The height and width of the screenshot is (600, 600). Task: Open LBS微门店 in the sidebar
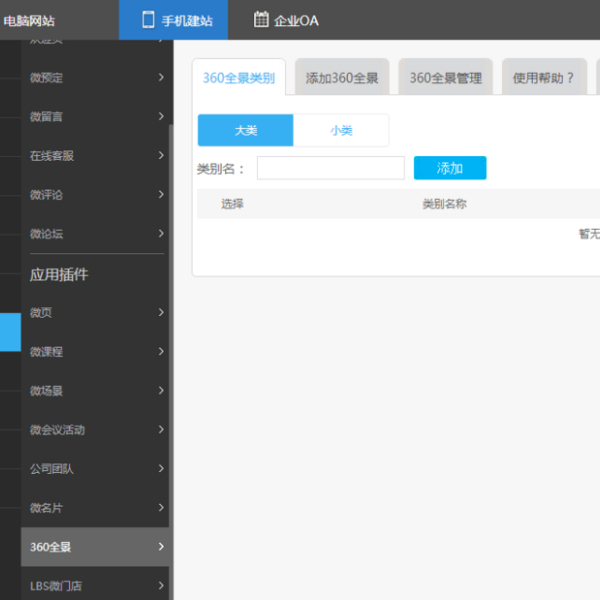pyautogui.click(x=58, y=586)
